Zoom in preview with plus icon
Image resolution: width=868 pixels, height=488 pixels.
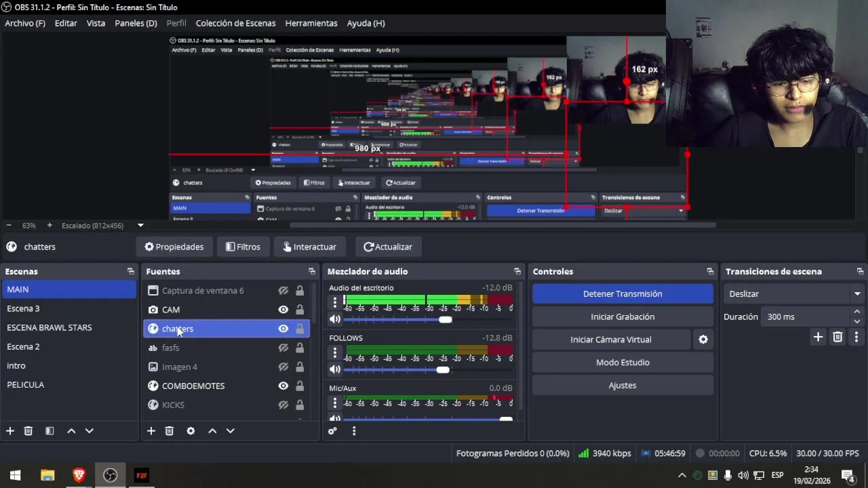[50, 225]
